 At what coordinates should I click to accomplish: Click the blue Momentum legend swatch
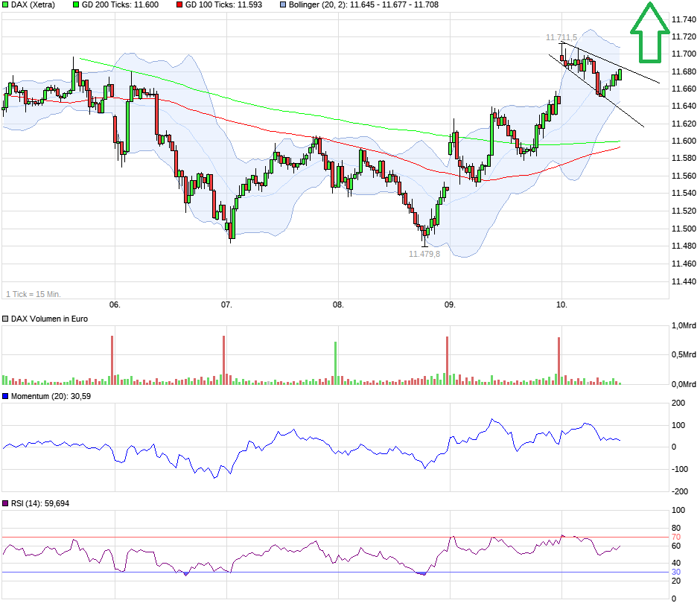[x=5, y=396]
